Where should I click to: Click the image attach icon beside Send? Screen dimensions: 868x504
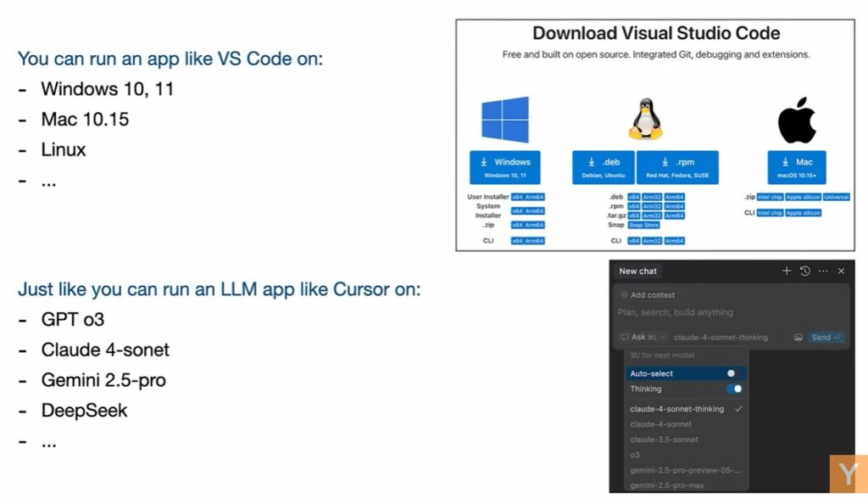point(798,337)
